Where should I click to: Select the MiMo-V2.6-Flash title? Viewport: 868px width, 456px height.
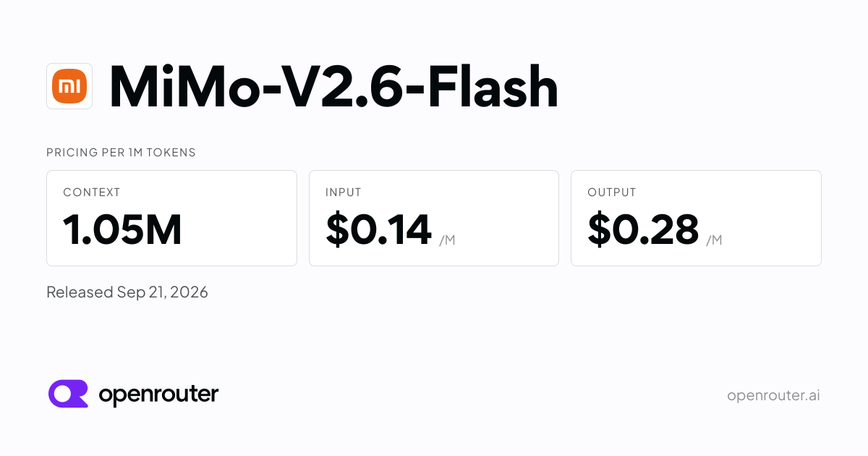pos(333,87)
